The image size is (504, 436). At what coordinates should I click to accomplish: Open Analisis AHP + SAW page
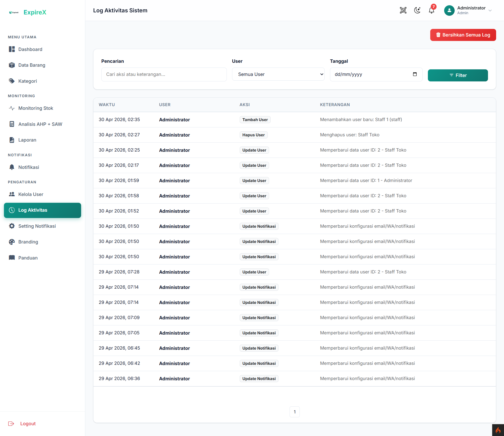[x=43, y=124]
